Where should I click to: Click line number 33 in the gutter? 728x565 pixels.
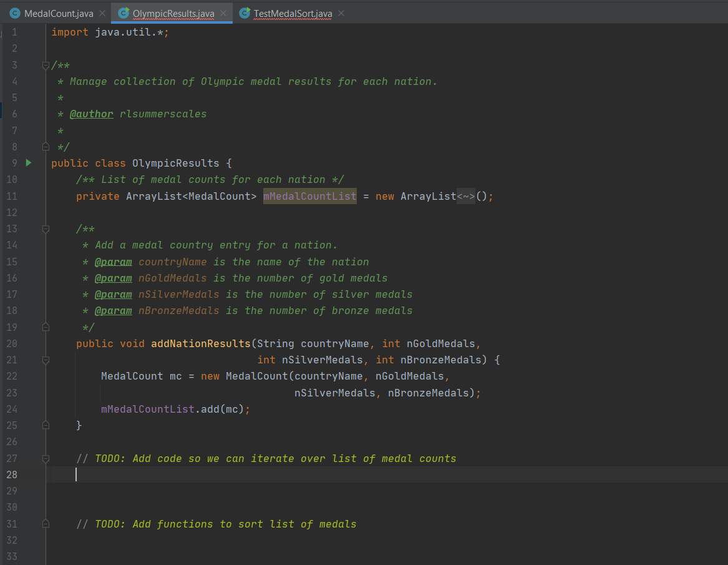pyautogui.click(x=12, y=556)
